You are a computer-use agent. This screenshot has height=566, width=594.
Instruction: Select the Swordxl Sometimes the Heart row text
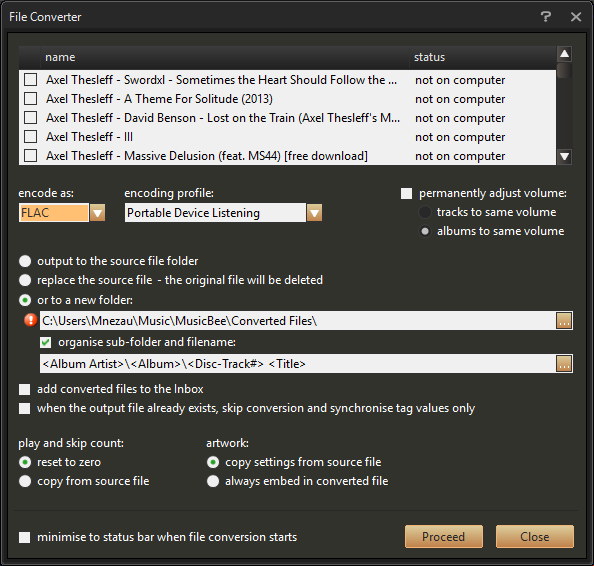[x=222, y=80]
